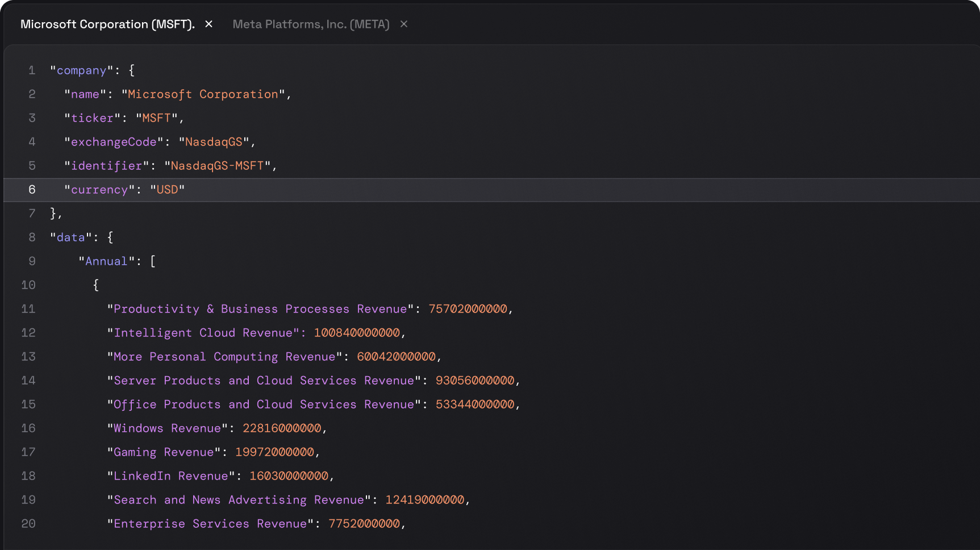This screenshot has width=980, height=550.
Task: Click line number 6 in the gutter
Action: coord(32,190)
